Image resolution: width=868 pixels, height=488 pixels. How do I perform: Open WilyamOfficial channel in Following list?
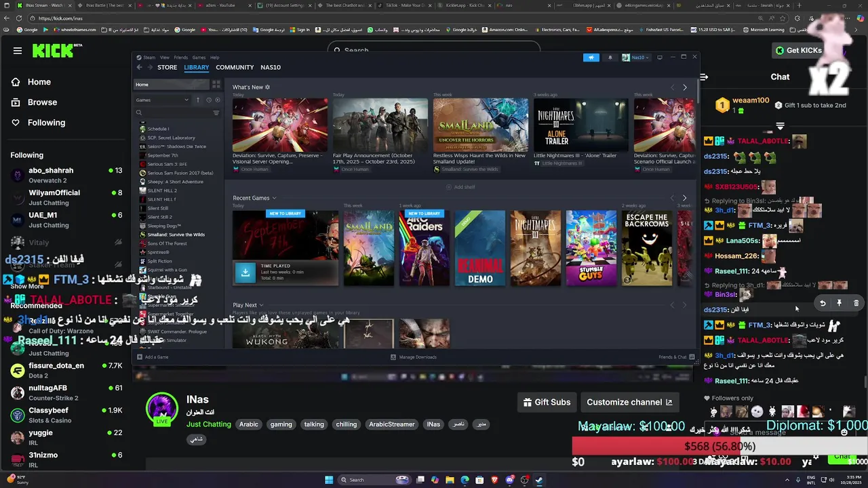(x=66, y=197)
